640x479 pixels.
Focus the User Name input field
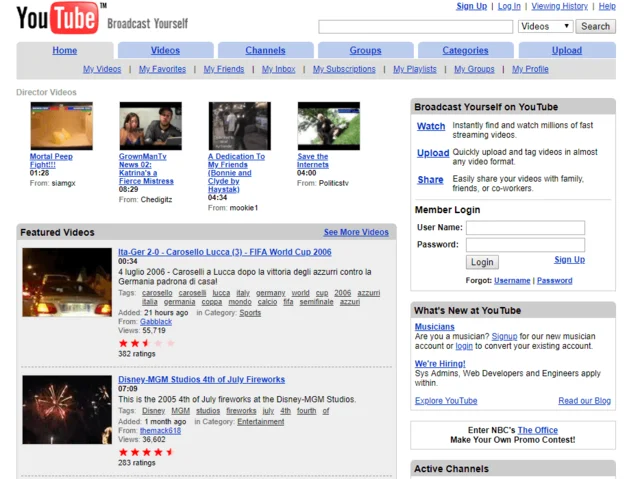(x=525, y=228)
